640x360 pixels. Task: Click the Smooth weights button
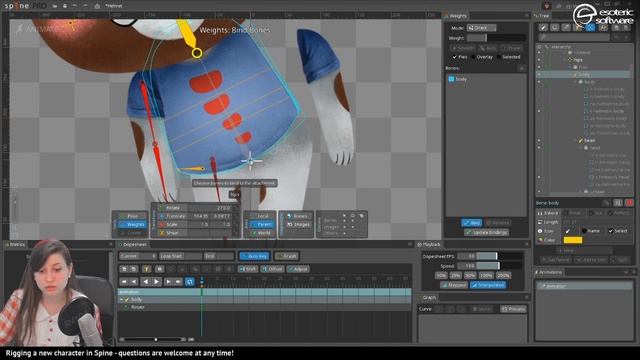(463, 48)
